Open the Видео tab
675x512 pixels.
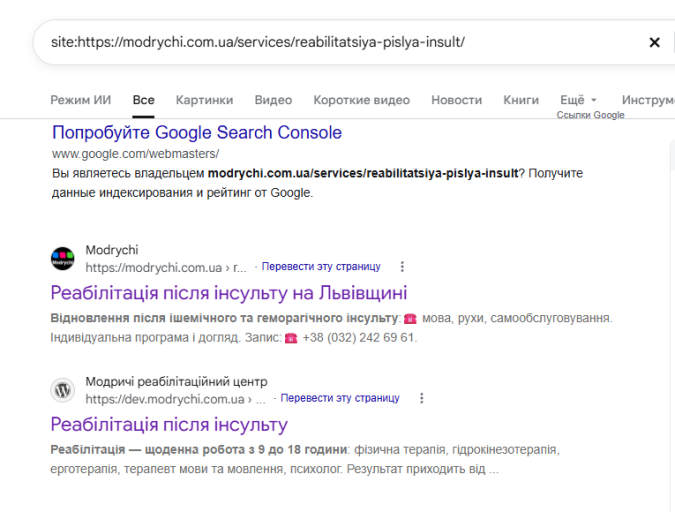click(273, 100)
